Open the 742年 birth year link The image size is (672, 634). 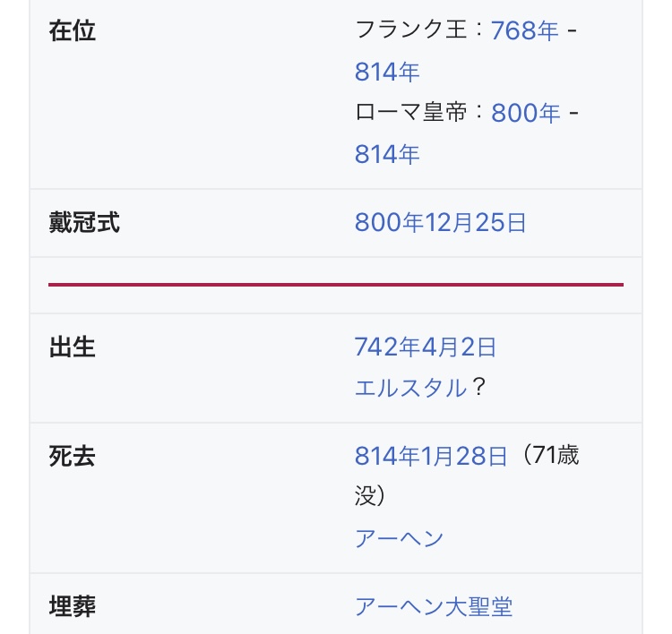tap(387, 347)
